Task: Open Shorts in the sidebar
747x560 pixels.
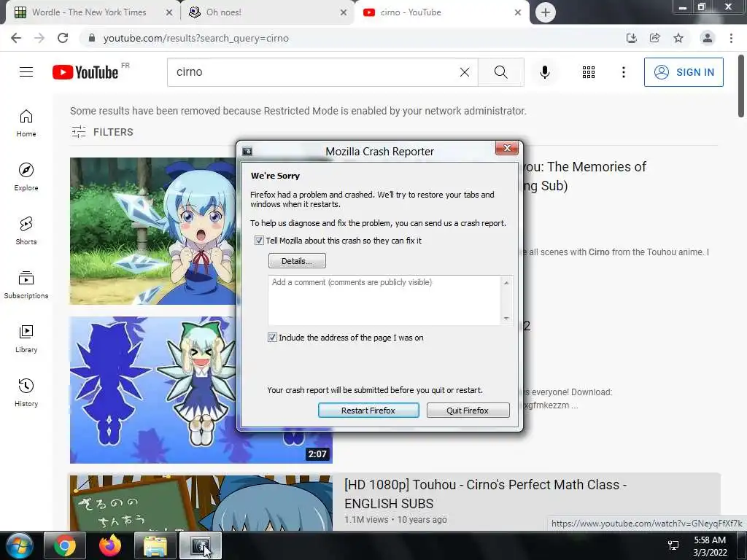Action: click(26, 230)
